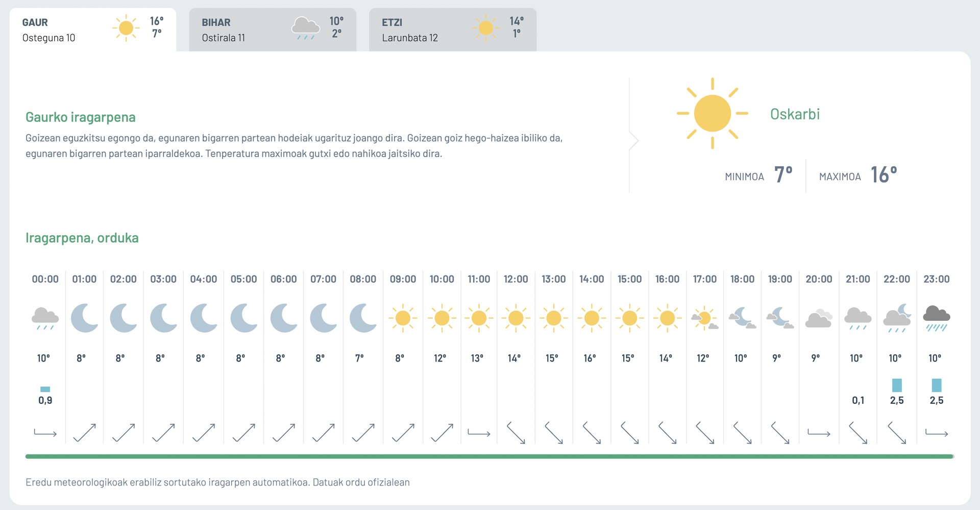Click the 19:00 hour label
Viewport: 980px width, 510px height.
point(780,279)
